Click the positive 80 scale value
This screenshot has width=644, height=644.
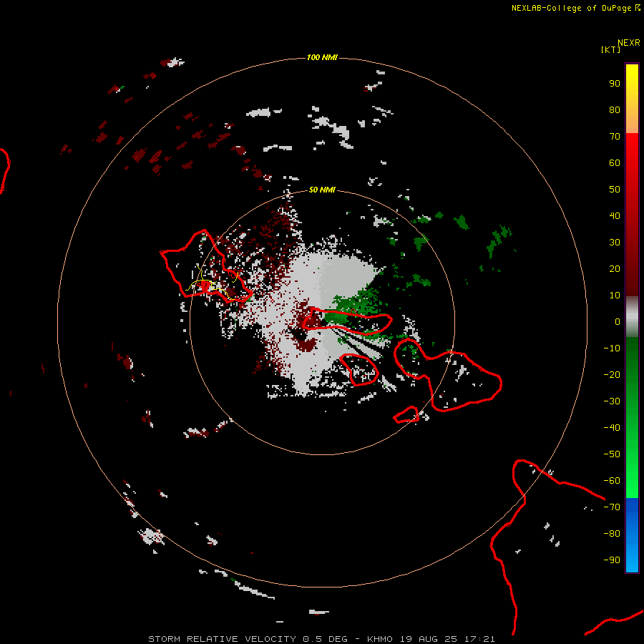point(615,110)
